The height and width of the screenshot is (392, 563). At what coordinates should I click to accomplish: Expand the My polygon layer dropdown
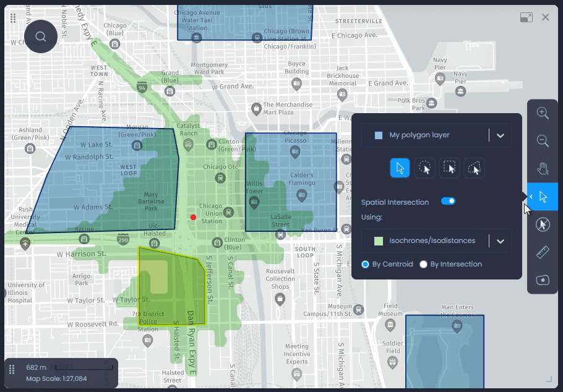tap(500, 135)
